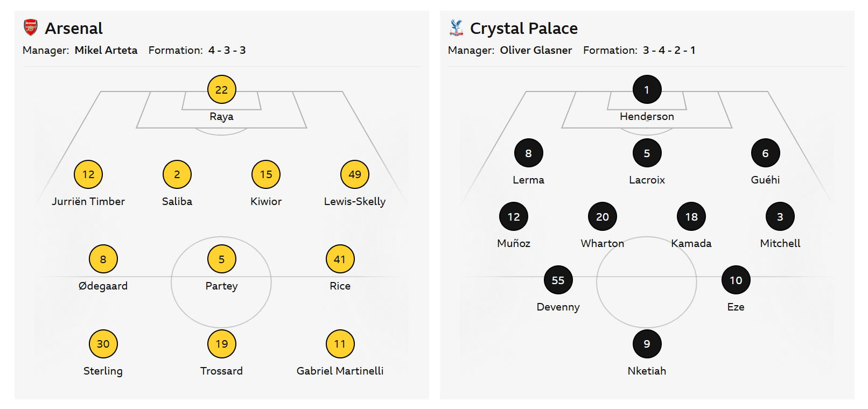Click manager name Mikel Arteta
Screen dimensions: 868x409
[x=106, y=50]
